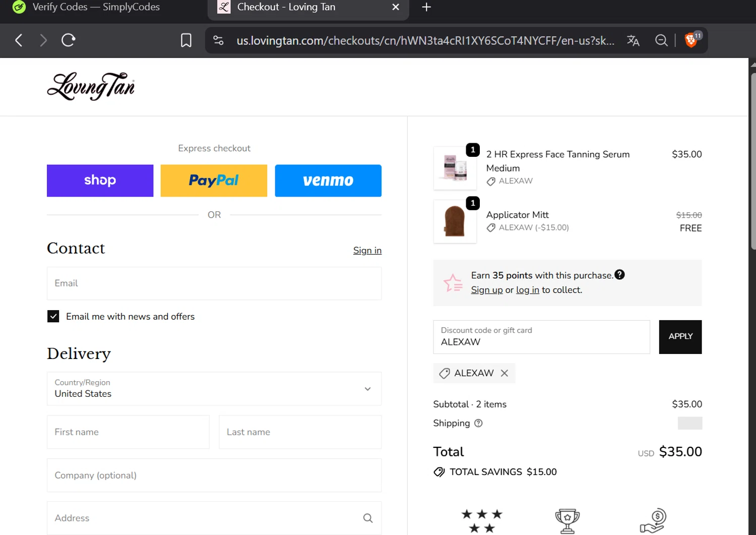The image size is (756, 535).
Task: Bookmark this page
Action: tap(186, 40)
